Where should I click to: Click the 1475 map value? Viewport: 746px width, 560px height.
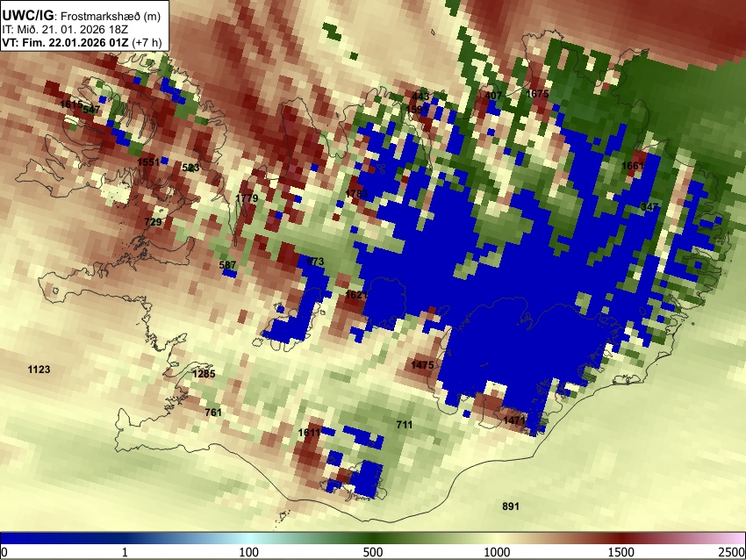coord(422,365)
